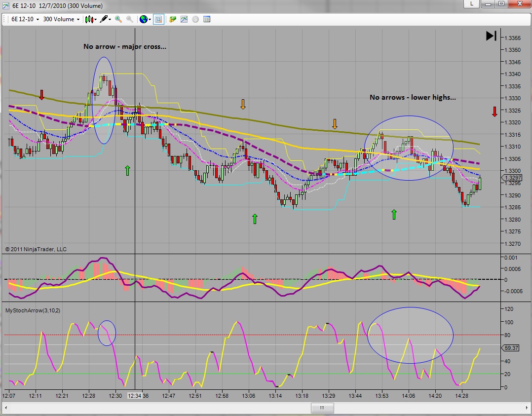Click the zoom out magnifier
The width and height of the screenshot is (532, 416).
[130, 19]
